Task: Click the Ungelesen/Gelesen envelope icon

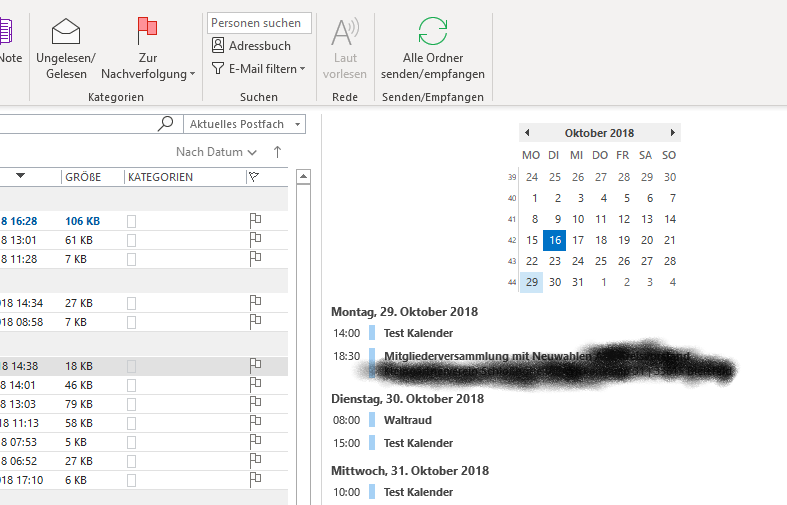Action: (66, 31)
